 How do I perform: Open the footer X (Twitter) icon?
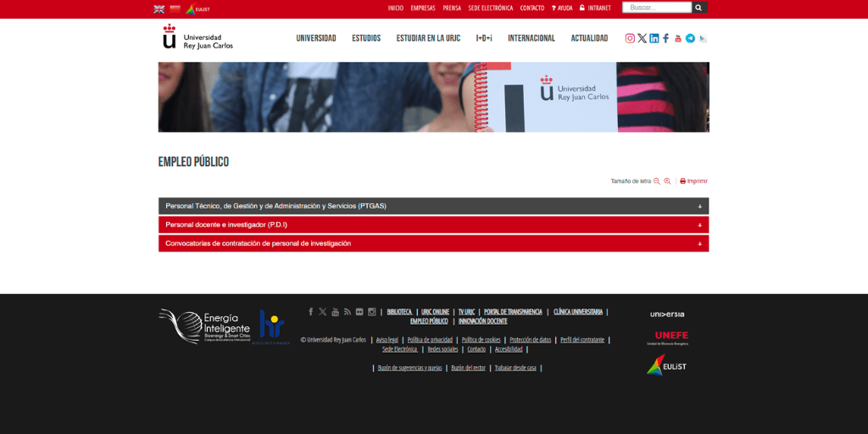coord(323,312)
